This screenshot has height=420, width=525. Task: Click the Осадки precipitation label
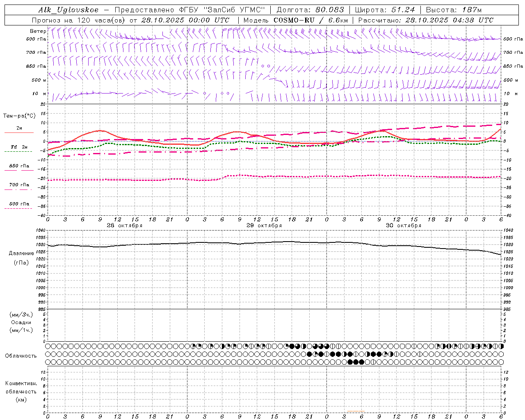[21, 322]
